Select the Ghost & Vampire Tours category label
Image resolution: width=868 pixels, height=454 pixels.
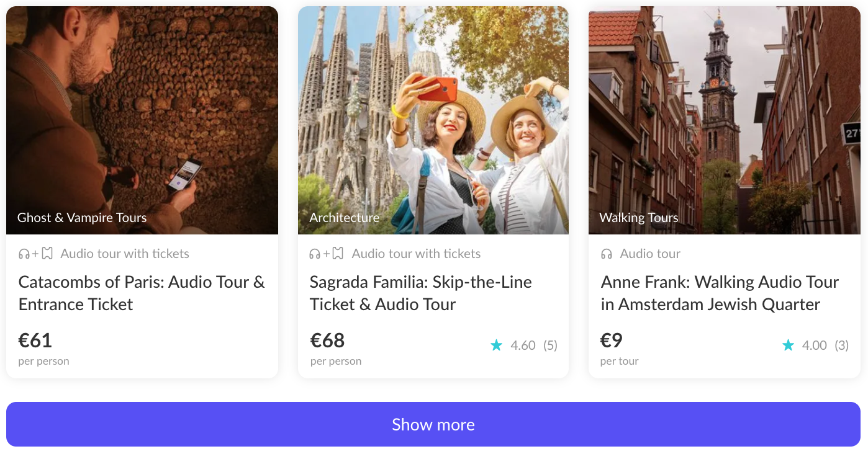[82, 218]
